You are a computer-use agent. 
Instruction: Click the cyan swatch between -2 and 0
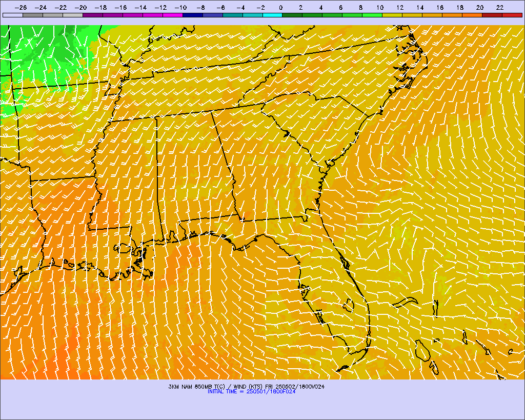click(273, 15)
